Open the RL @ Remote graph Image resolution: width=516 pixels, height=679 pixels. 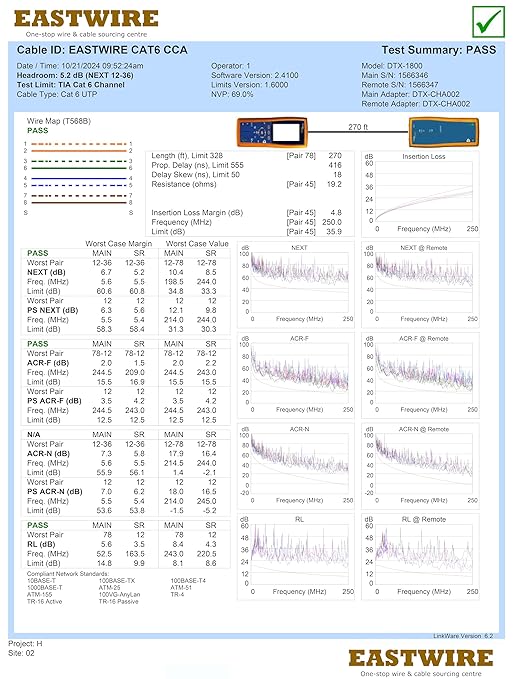421,557
